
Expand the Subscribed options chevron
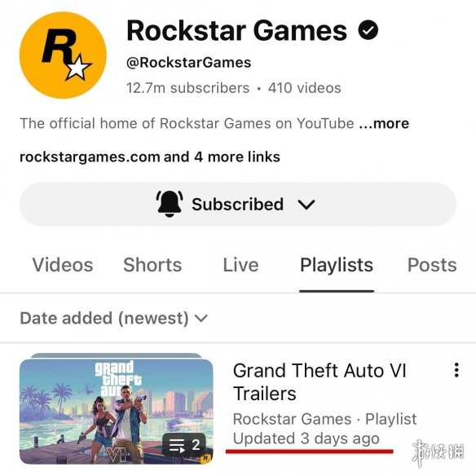(x=306, y=205)
